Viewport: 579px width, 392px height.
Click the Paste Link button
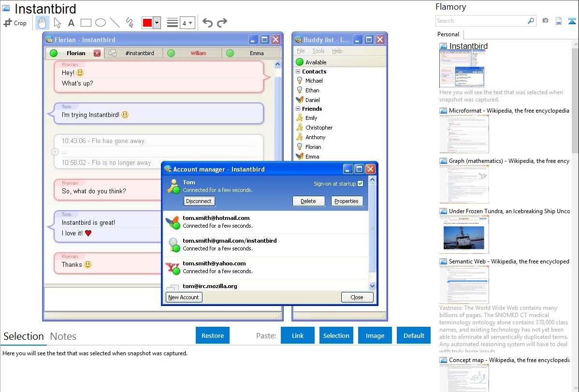(298, 335)
